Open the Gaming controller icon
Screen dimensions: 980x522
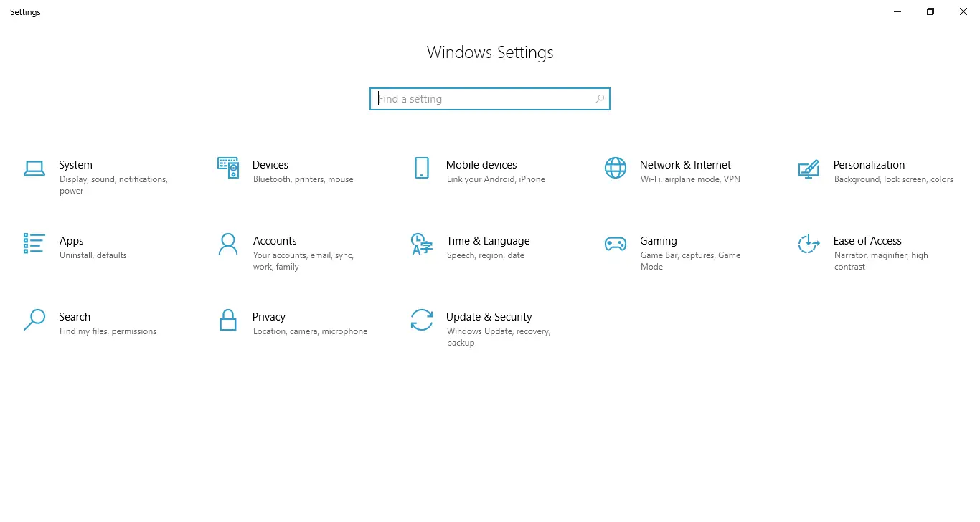616,244
